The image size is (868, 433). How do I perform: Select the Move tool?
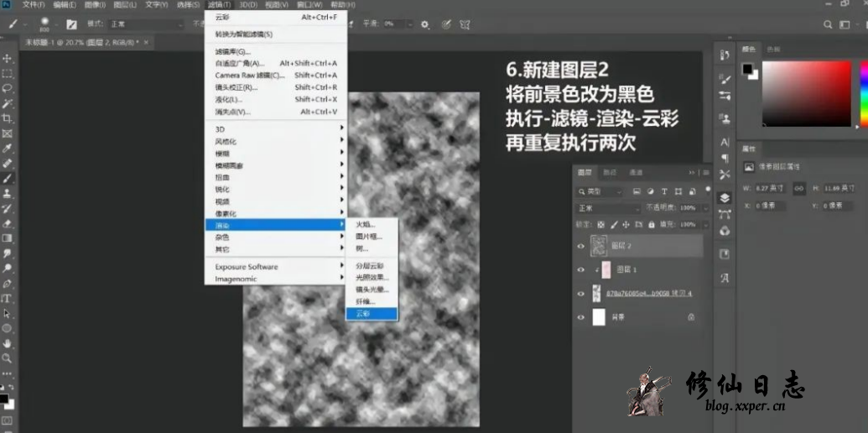tap(8, 58)
